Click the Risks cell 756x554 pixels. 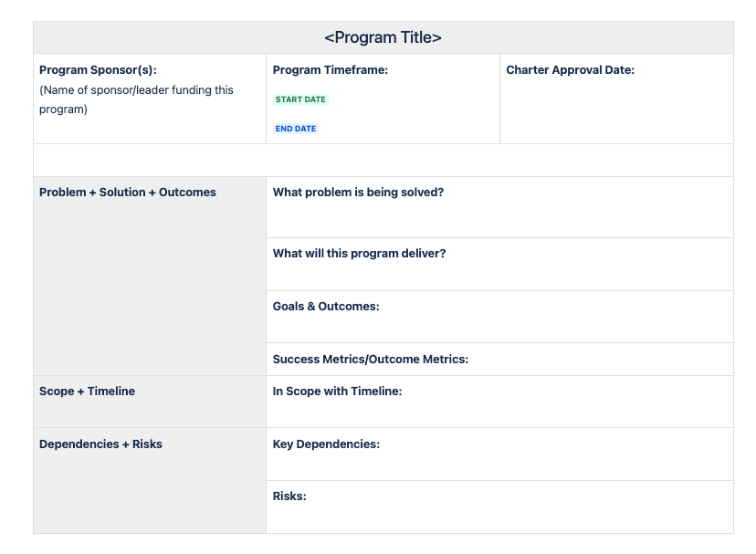499,507
